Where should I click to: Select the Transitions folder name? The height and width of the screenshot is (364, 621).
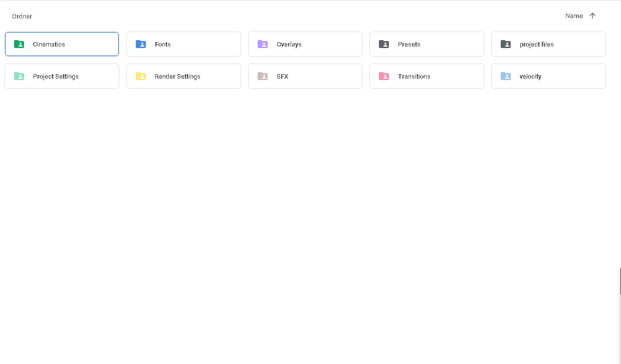[414, 76]
